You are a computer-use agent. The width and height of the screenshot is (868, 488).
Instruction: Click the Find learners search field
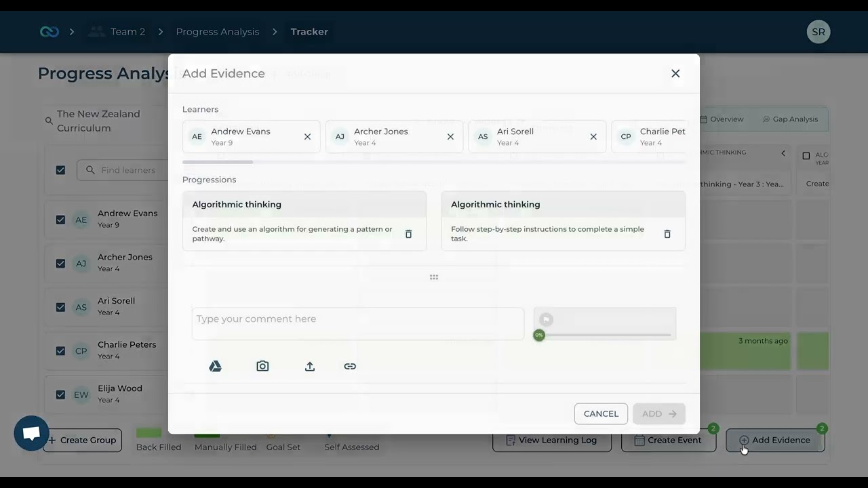click(x=123, y=170)
